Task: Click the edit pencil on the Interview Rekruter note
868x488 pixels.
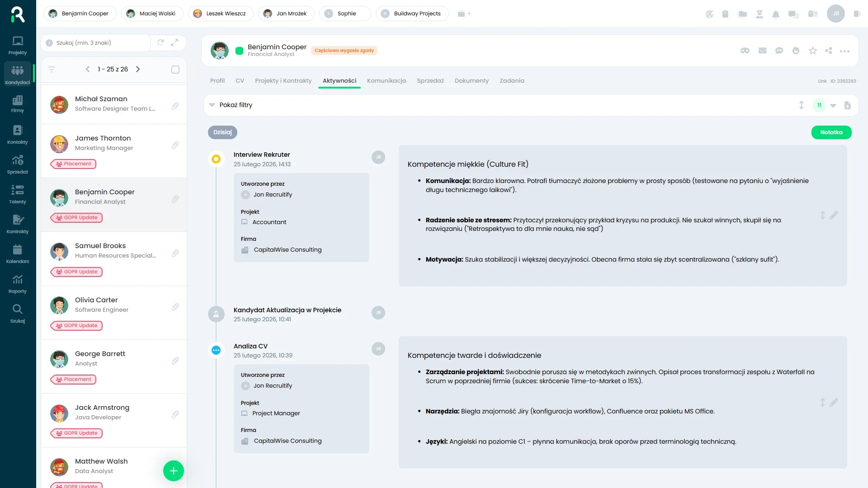Action: coord(834,216)
